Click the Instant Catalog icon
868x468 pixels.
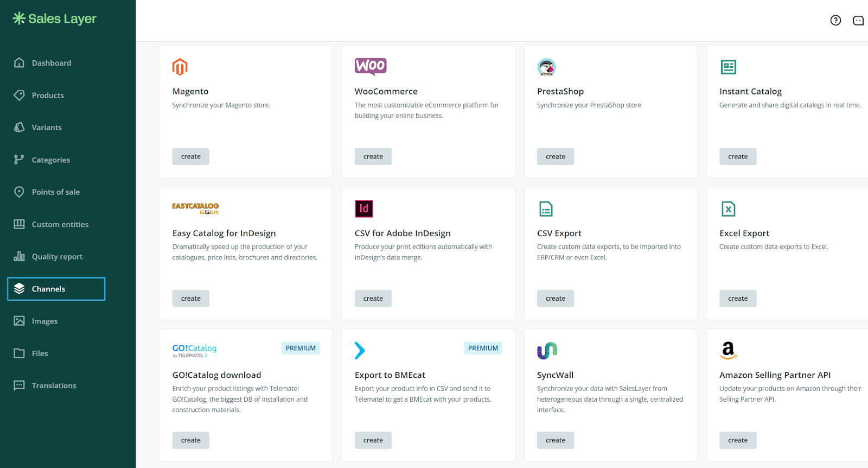[x=728, y=67]
